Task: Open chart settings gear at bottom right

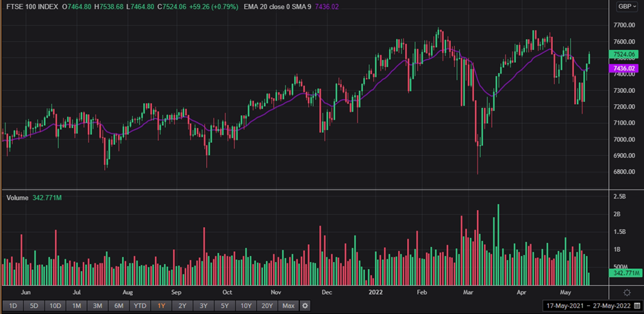Action: (x=627, y=293)
